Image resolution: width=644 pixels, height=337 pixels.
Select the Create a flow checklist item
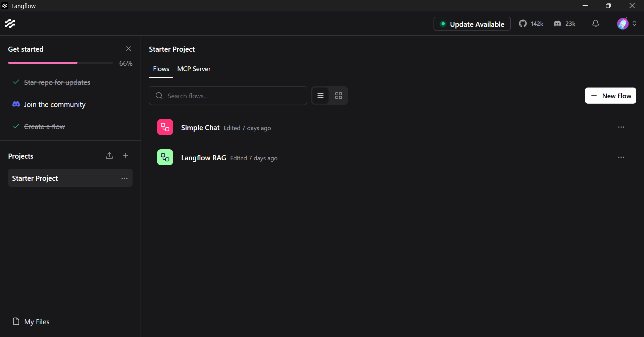44,126
